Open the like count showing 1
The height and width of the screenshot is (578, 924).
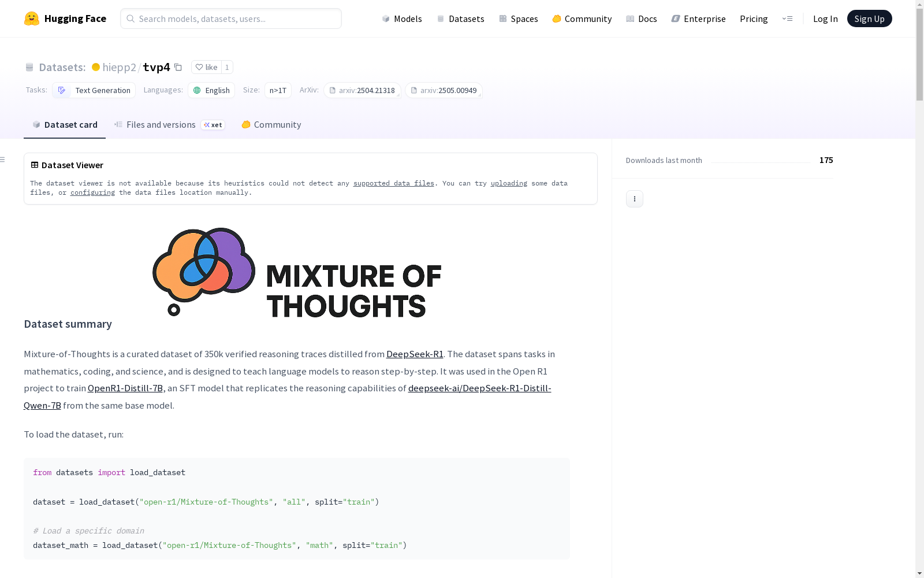click(x=227, y=67)
